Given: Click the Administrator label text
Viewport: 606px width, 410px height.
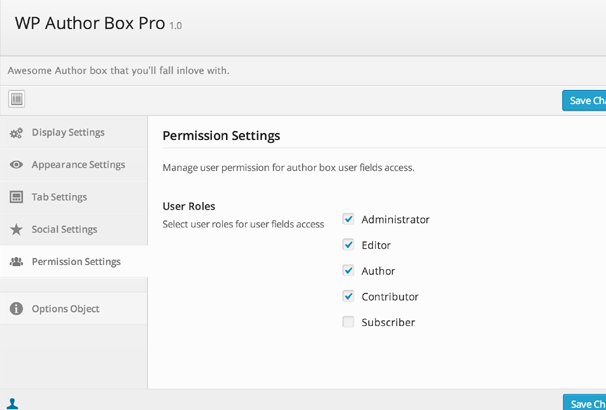Looking at the screenshot, I should pos(395,219).
